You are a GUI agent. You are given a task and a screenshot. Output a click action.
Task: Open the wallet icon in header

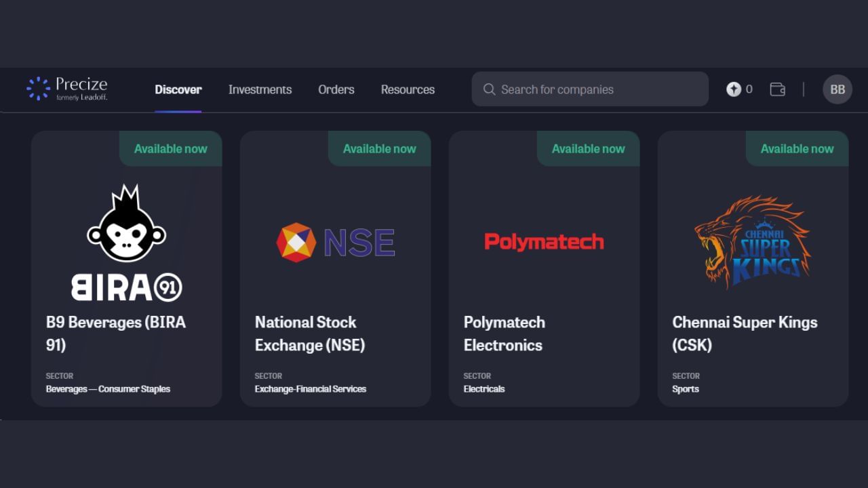[777, 89]
